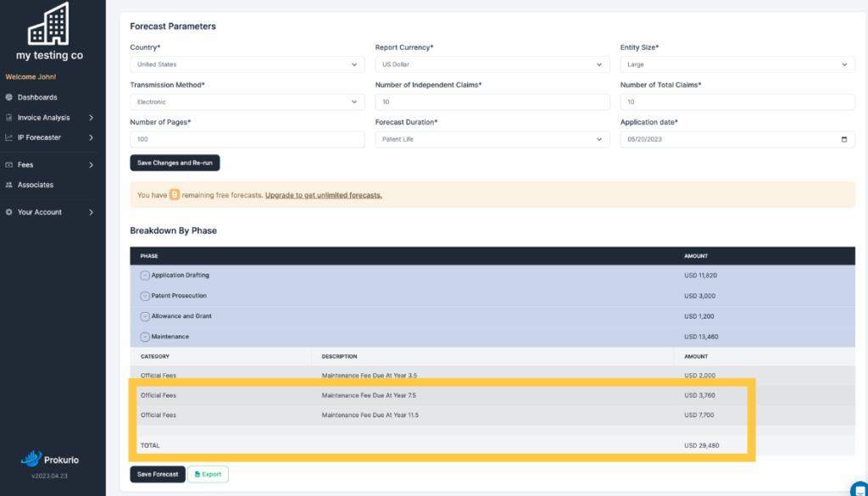Click the my testing co building logo
The height and width of the screenshot is (496, 868).
49,25
